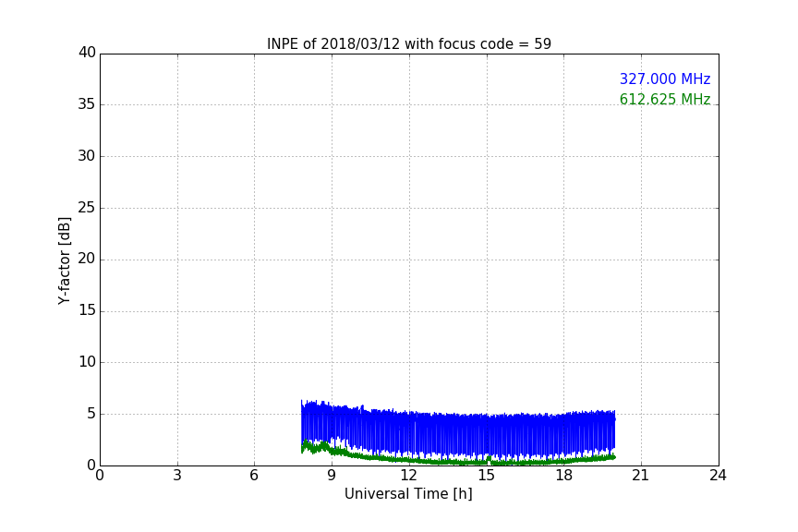The width and height of the screenshot is (798, 532).
Task: Click the 'Y-factor [dB]' axis label
Action: (x=64, y=260)
